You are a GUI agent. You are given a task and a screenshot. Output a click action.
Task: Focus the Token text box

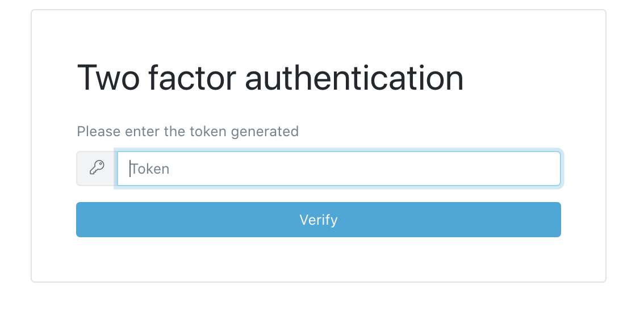point(338,169)
